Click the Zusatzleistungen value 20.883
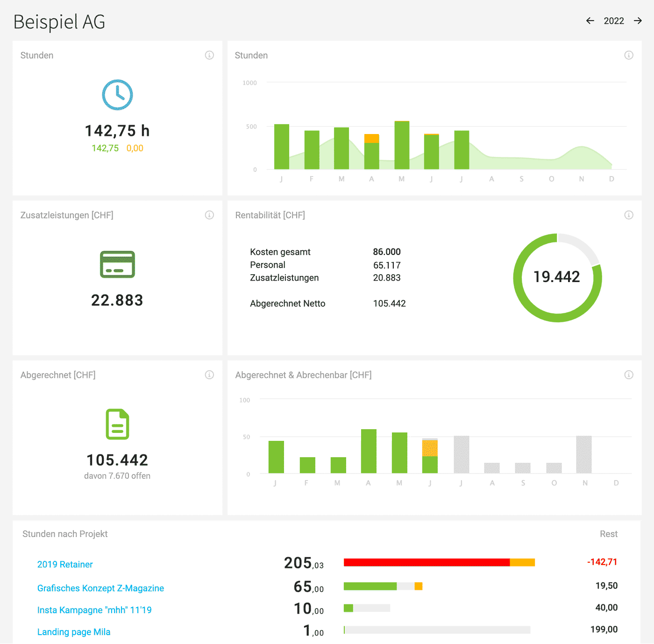 387,277
